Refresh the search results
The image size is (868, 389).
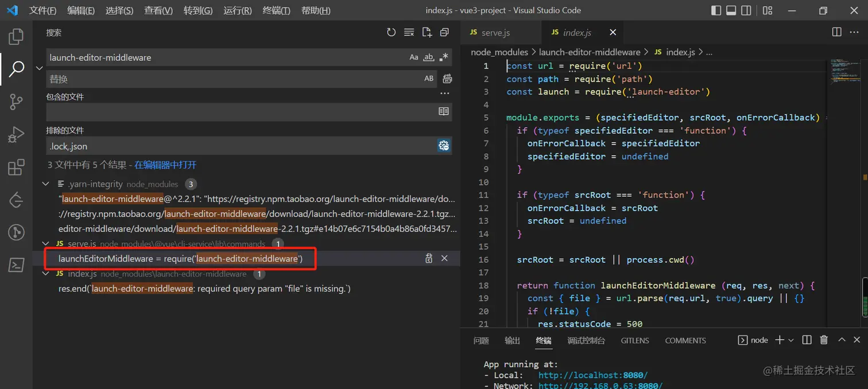(392, 33)
